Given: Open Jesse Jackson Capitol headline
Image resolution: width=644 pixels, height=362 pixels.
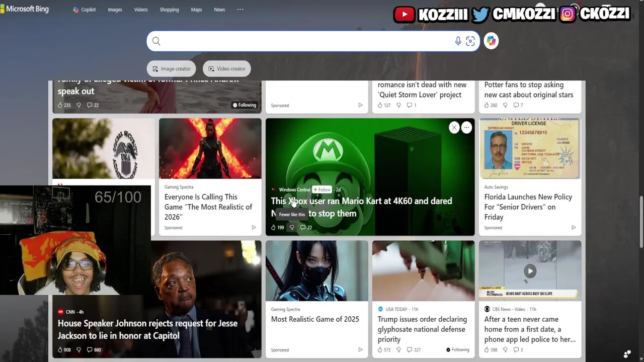Looking at the screenshot, I should (x=147, y=329).
